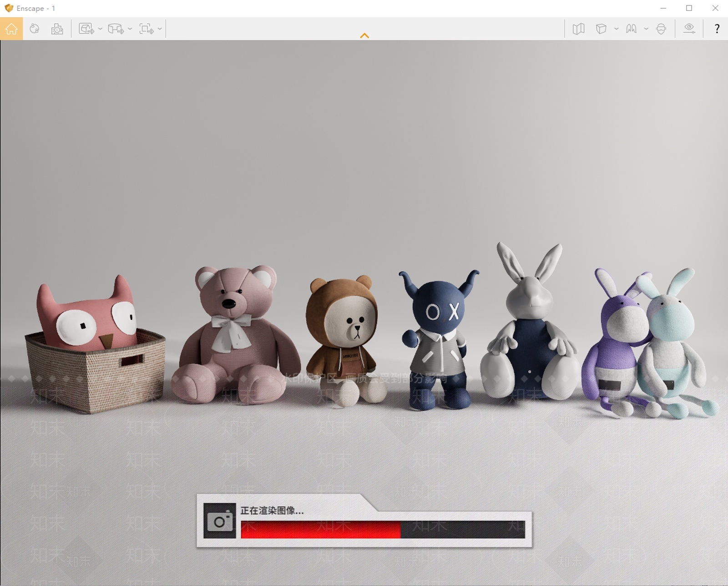Expand the panorama export dropdown arrow
728x586 pixels.
tap(130, 29)
